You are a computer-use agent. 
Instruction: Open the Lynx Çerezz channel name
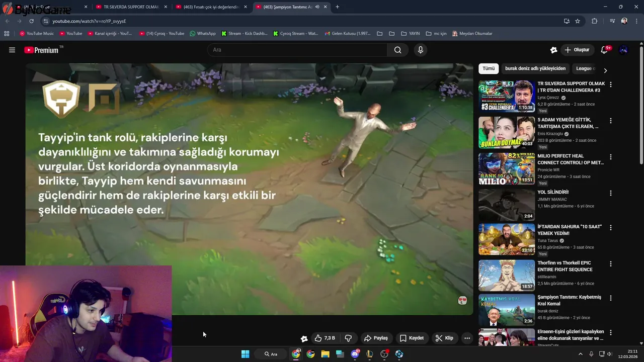[x=548, y=98]
